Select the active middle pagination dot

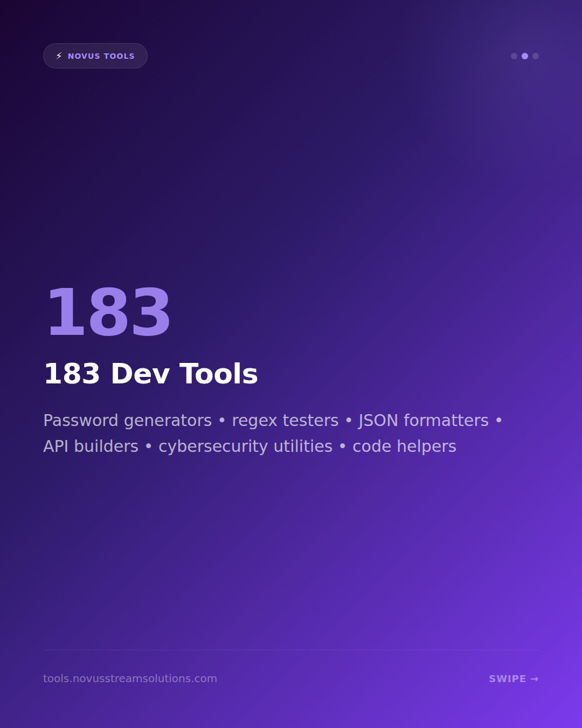tap(525, 56)
